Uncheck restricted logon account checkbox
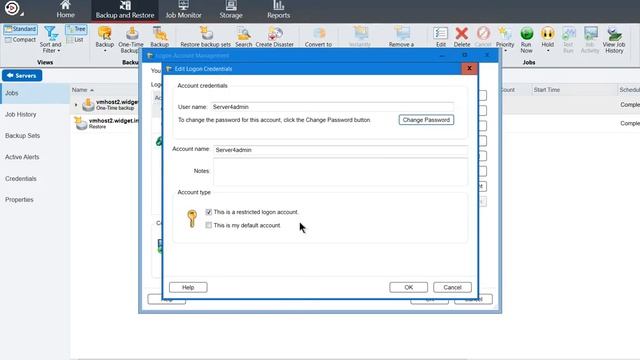640x360 pixels. (x=209, y=212)
